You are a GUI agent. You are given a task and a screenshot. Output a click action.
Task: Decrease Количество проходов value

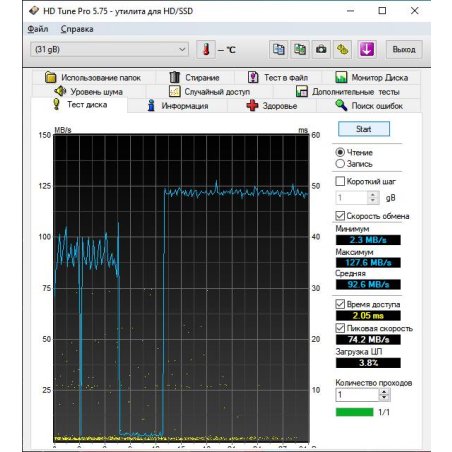[x=384, y=398]
